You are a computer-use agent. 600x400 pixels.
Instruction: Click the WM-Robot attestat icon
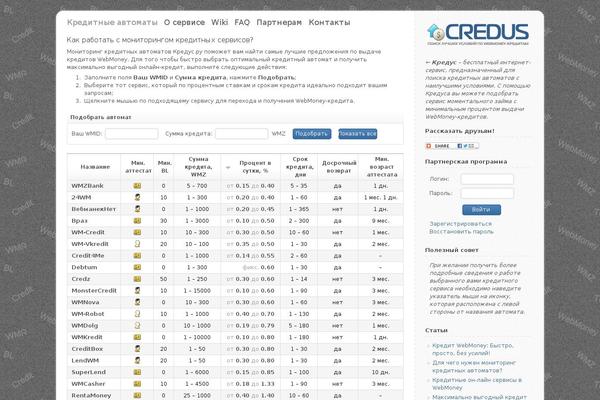tap(137, 314)
